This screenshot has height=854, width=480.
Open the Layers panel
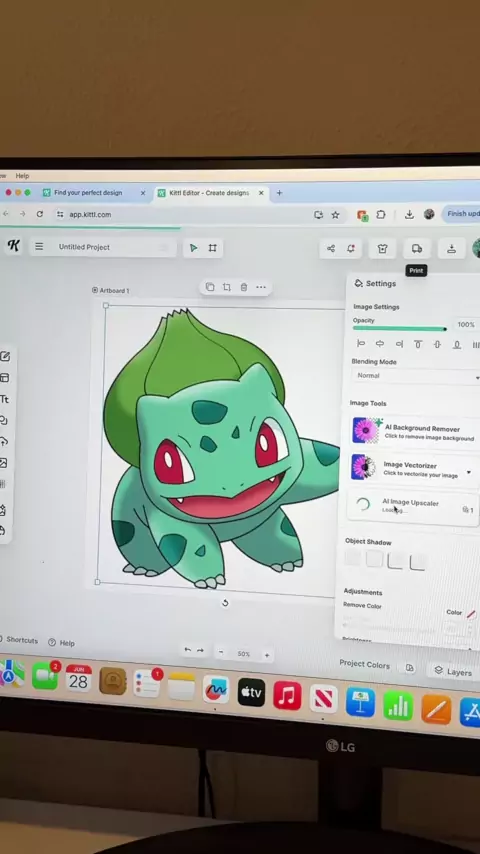point(453,672)
